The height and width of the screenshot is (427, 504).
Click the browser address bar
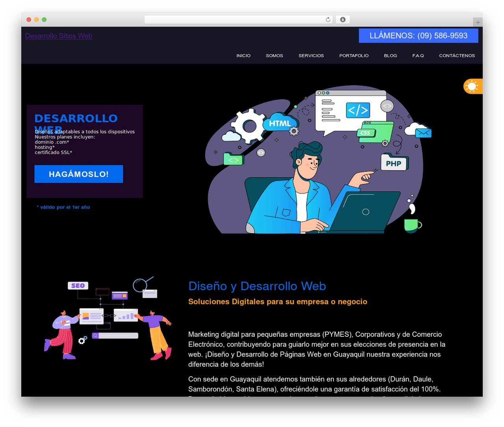(x=238, y=20)
